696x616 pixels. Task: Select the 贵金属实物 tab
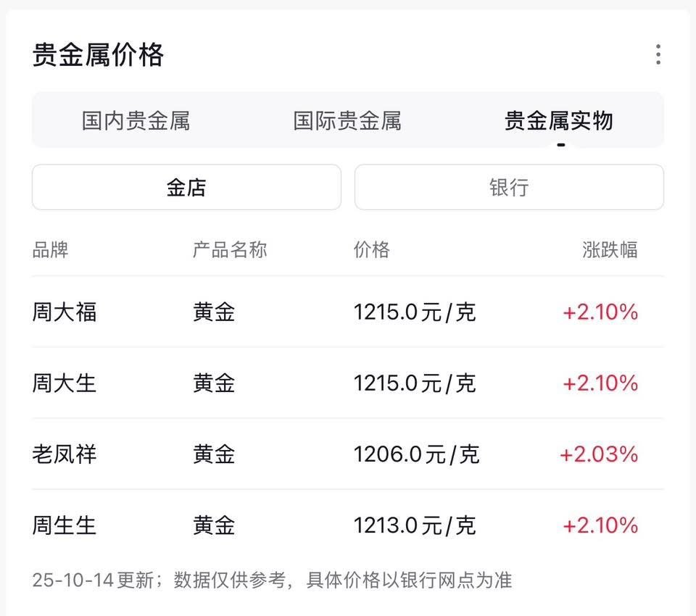[x=558, y=120]
